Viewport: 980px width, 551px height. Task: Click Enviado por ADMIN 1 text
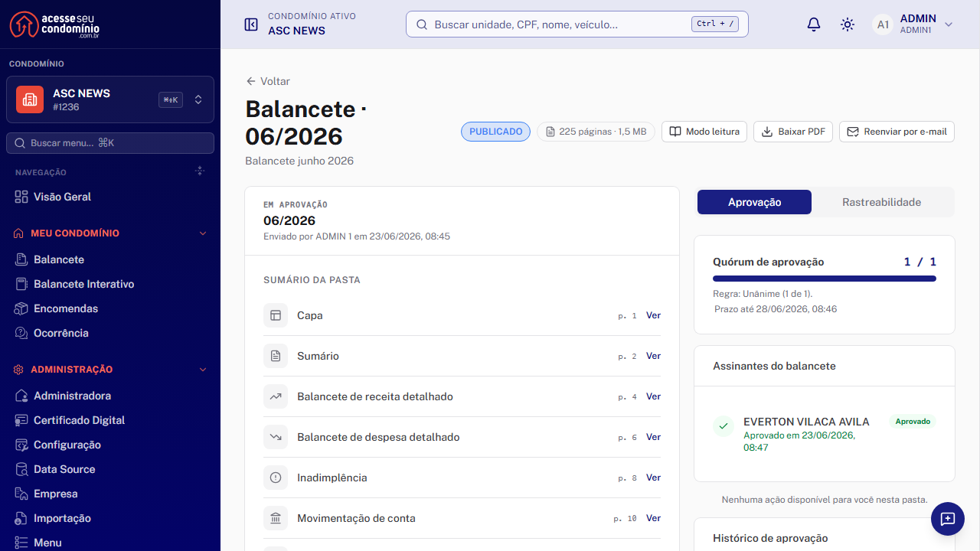357,236
